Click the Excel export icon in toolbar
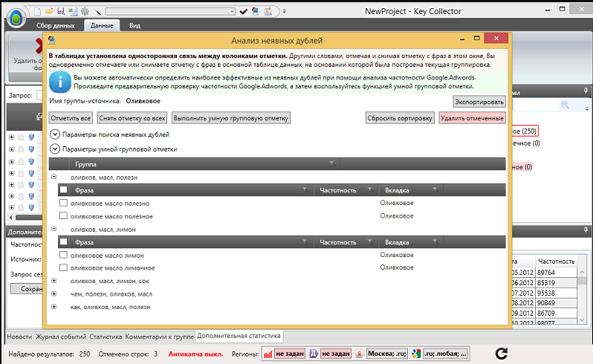This screenshot has height=364, width=593. coord(73,11)
